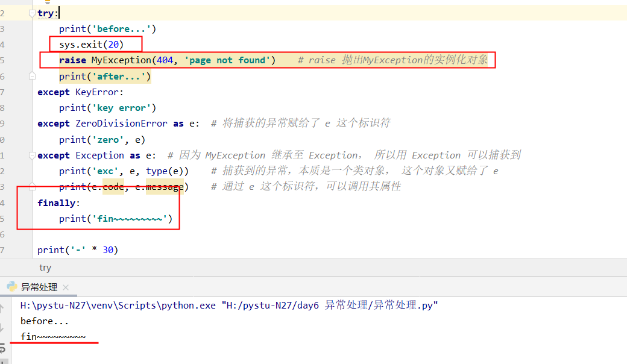Click the down arrow in run console
This screenshot has height=364, width=627.
[x=3, y=327]
